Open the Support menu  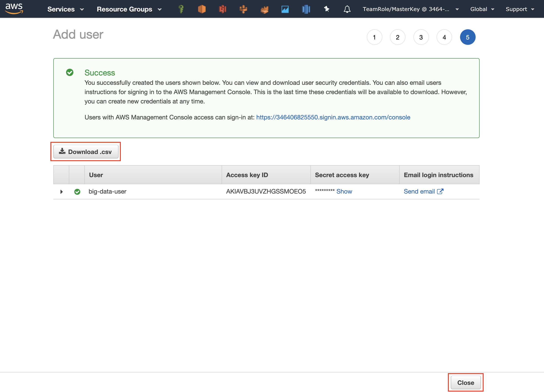click(x=520, y=9)
